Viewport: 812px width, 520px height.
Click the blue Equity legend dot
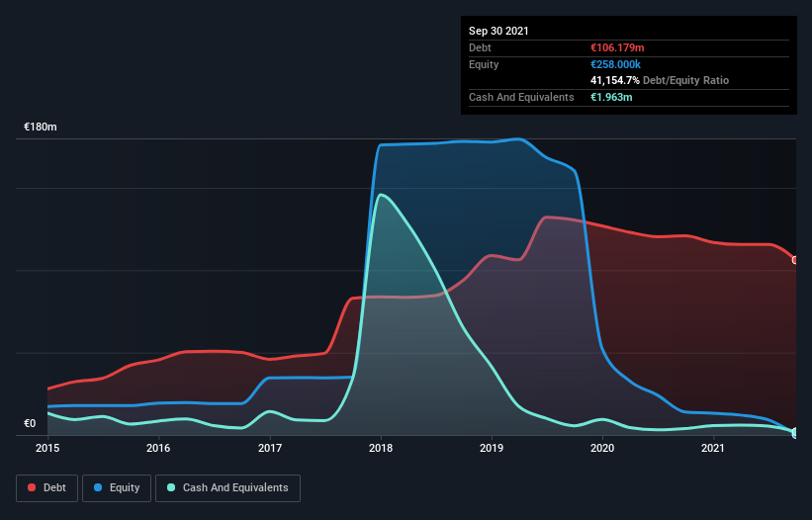(98, 487)
